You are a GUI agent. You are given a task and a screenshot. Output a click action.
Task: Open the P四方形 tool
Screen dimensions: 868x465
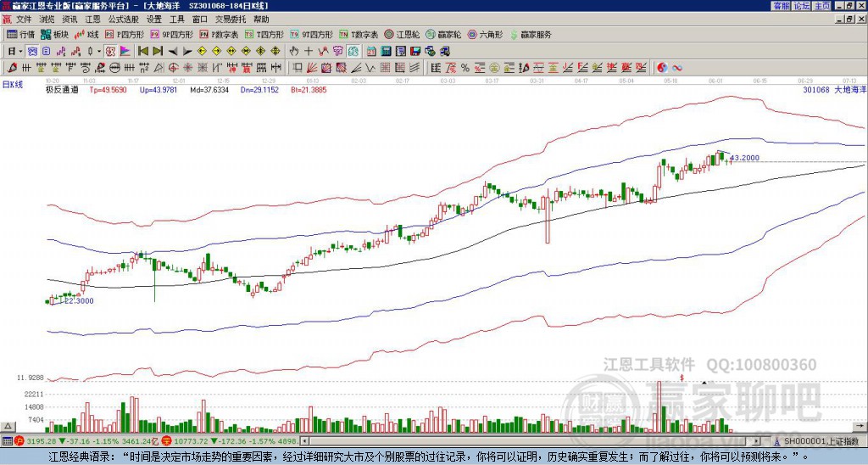pos(125,34)
